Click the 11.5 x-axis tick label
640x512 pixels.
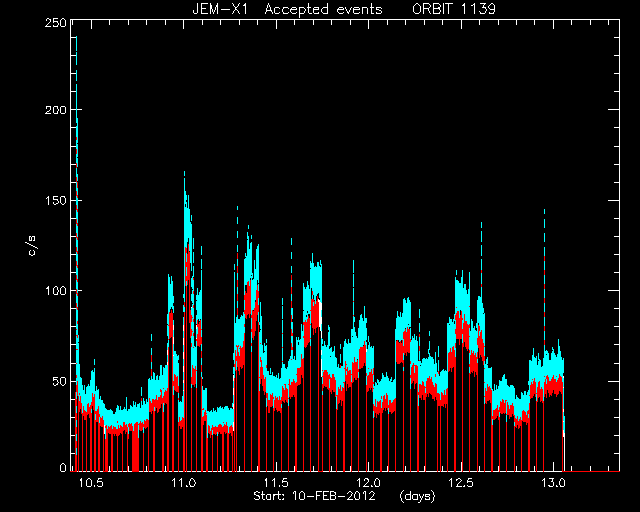(x=276, y=483)
